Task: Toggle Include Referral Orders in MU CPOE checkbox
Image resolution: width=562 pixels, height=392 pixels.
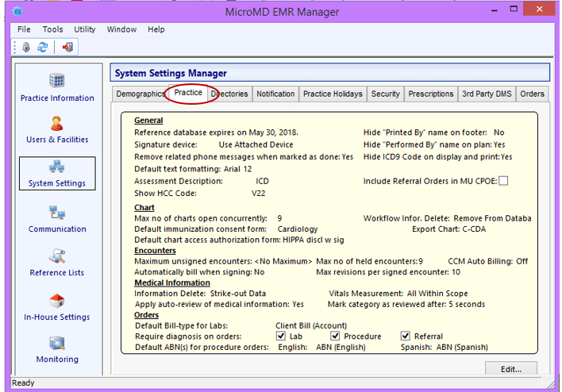Action: 503,181
